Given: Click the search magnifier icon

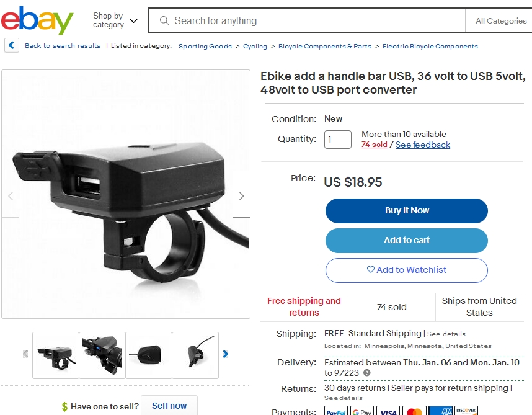Looking at the screenshot, I should click(x=164, y=20).
